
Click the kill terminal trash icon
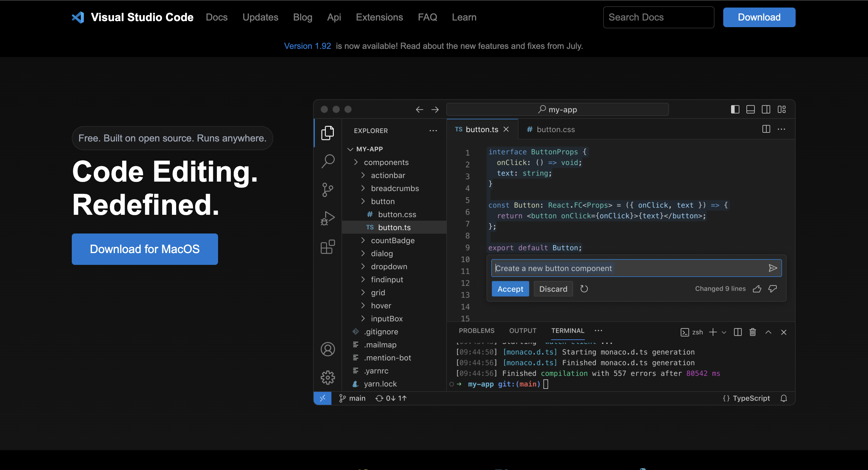pos(752,332)
